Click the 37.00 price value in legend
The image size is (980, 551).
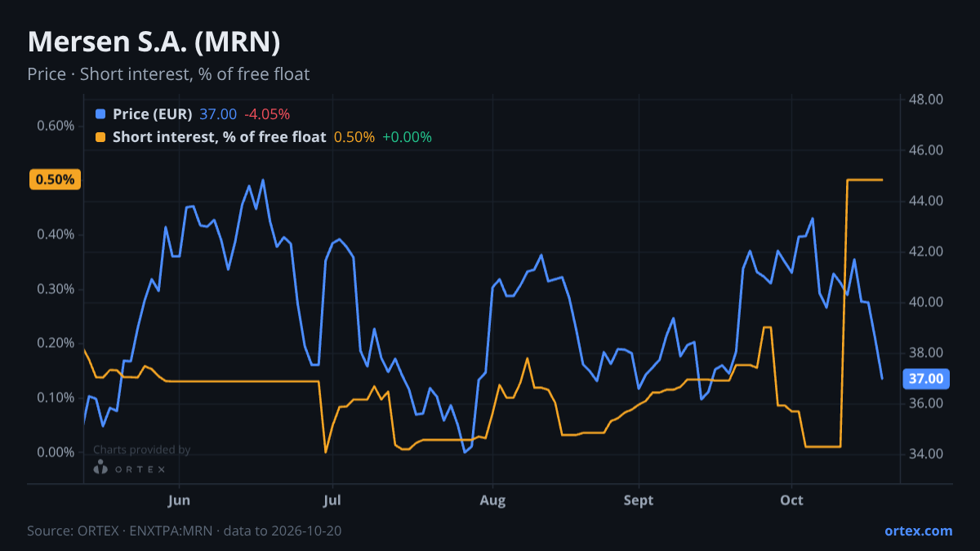click(x=218, y=114)
